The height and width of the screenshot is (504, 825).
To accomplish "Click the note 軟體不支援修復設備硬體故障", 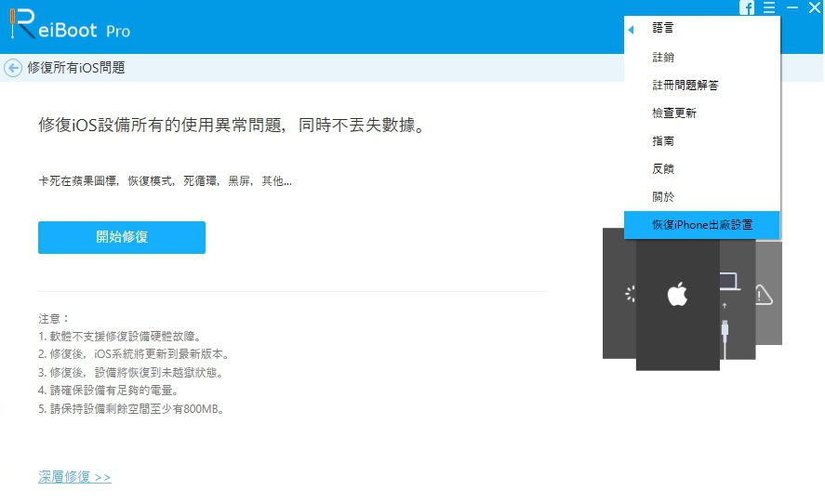I will [x=119, y=337].
